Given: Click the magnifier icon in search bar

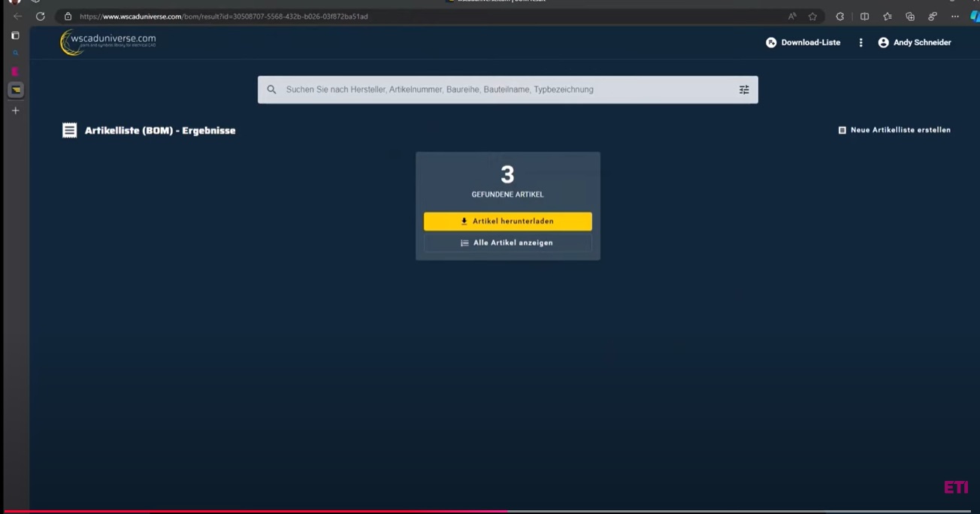Looking at the screenshot, I should [271, 90].
